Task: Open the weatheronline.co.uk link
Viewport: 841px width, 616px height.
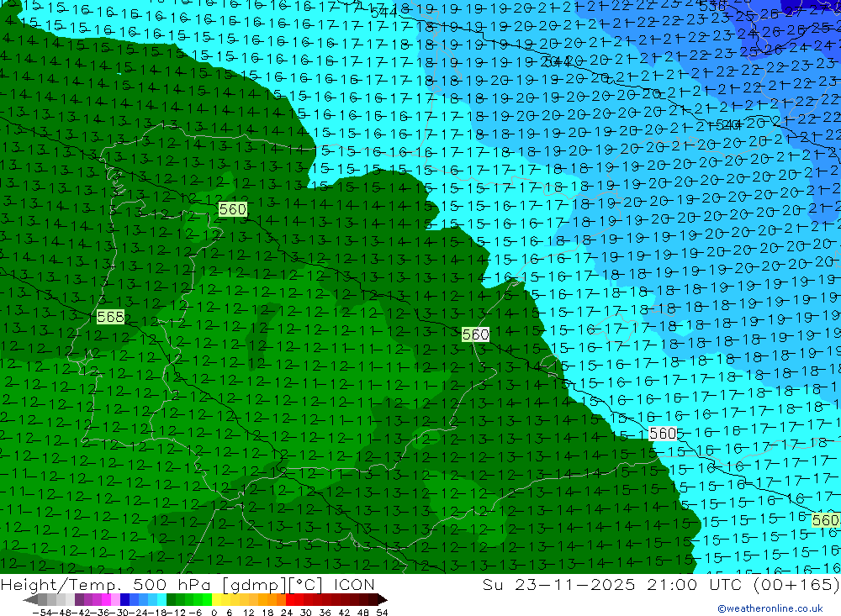Action: coord(770,608)
